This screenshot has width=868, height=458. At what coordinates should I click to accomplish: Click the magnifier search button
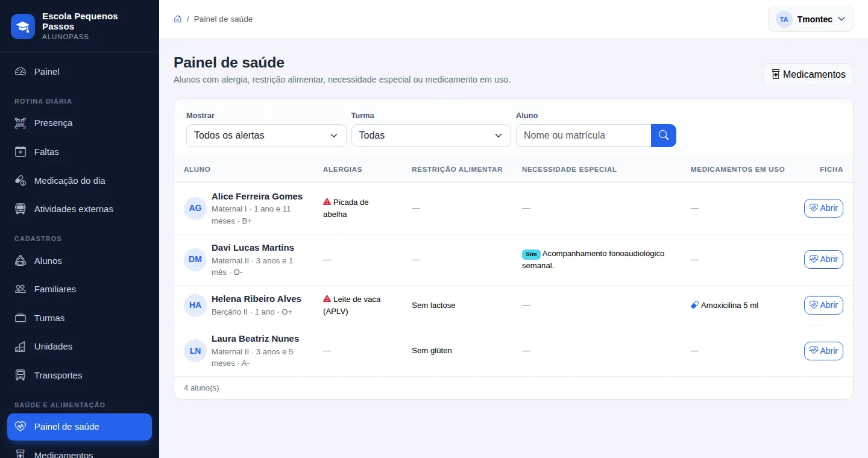(664, 136)
